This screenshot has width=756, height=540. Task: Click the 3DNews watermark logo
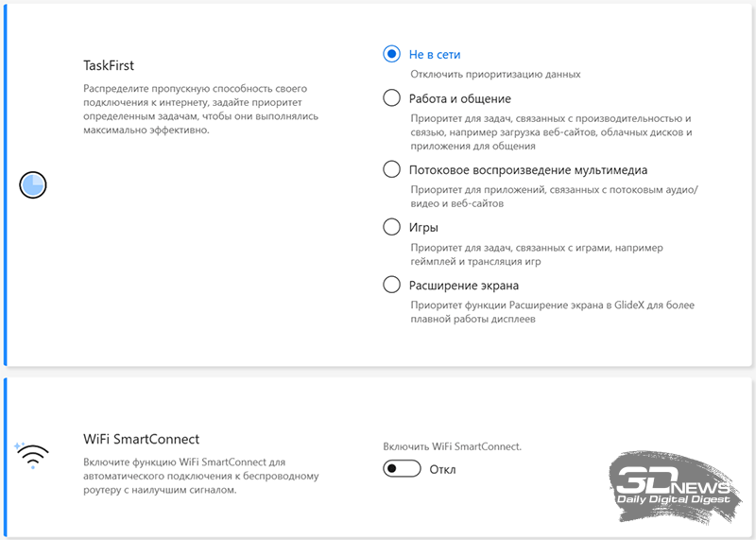pos(675,487)
